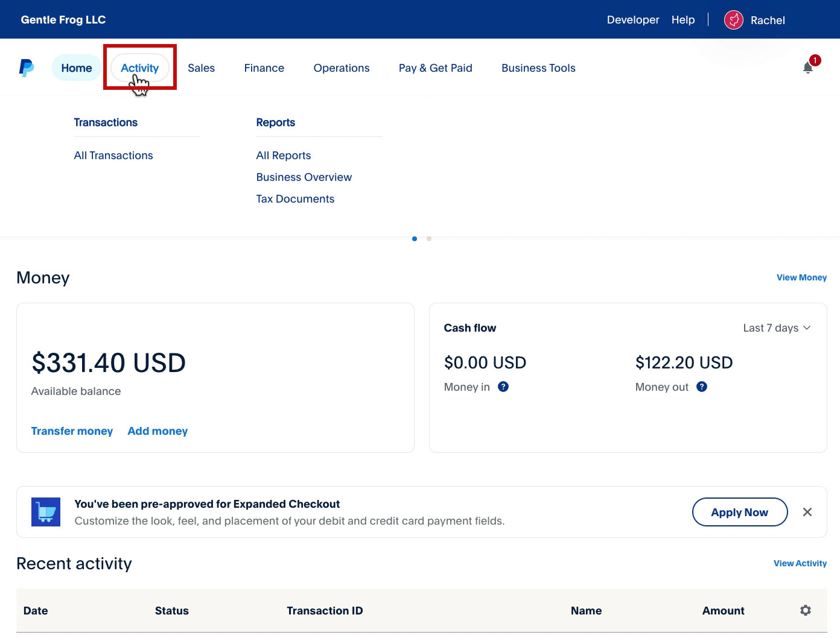Screen dimensions: 840x638
Task: Click the Money out help icon
Action: pyautogui.click(x=701, y=387)
